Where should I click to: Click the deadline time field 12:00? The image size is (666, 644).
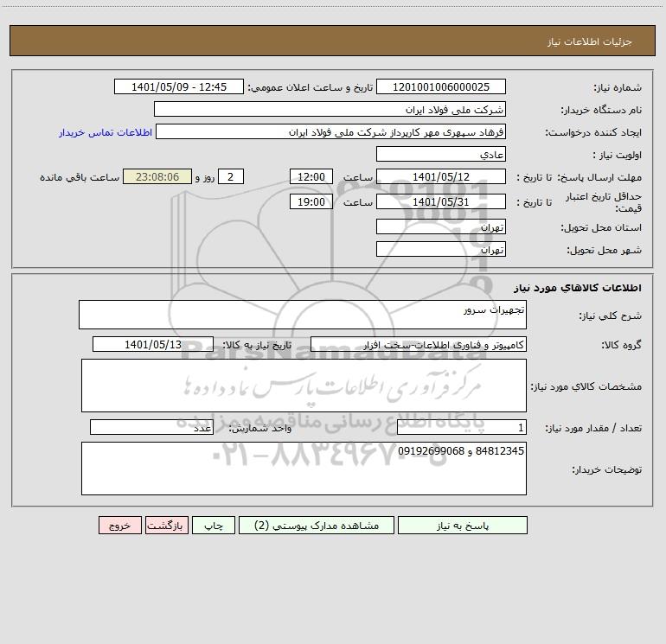311,176
